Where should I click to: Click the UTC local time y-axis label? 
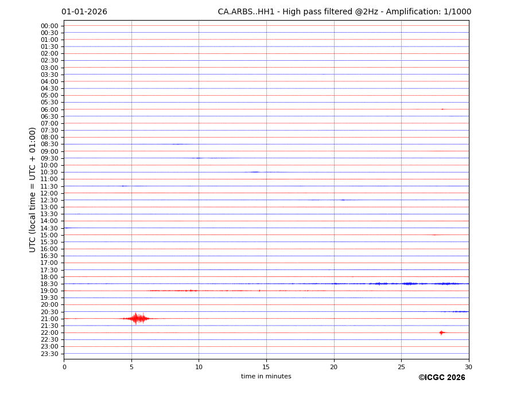click(x=33, y=189)
